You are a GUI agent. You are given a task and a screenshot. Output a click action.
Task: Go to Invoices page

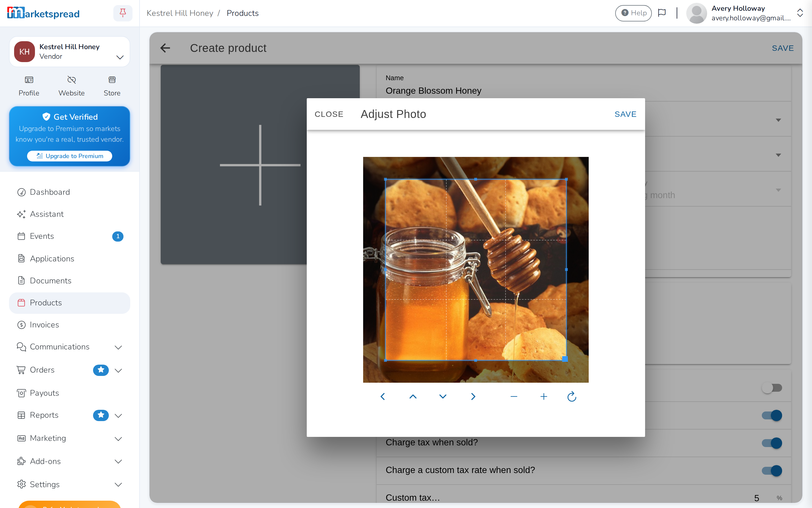tap(69, 325)
